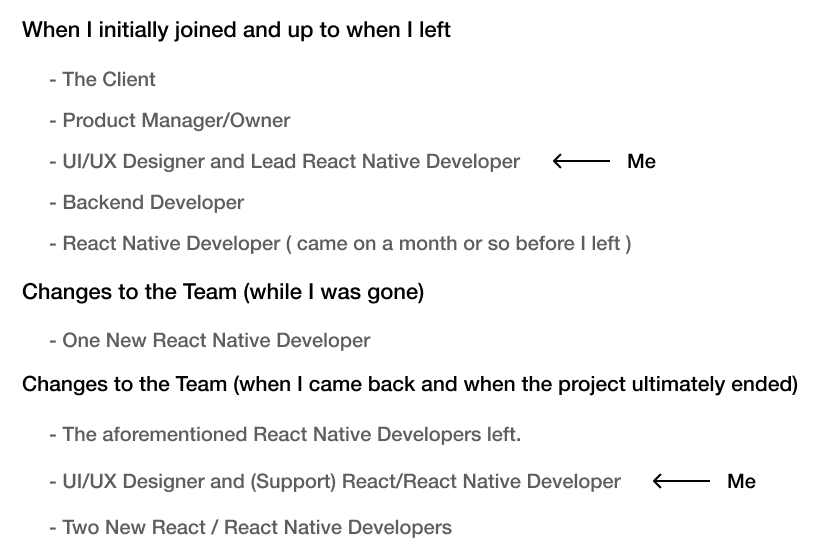Click the "Product Manager/Owner" entry
This screenshot has width=824, height=558.
176,120
